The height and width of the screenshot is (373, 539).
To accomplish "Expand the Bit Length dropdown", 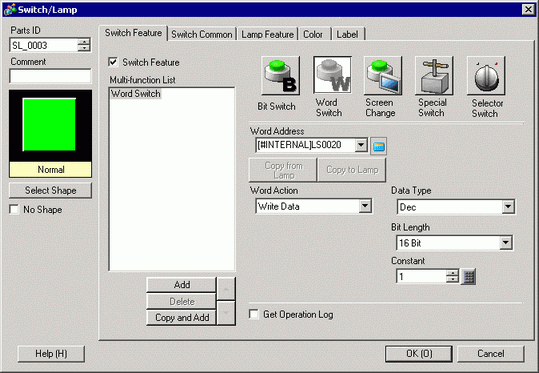I will pyautogui.click(x=505, y=243).
